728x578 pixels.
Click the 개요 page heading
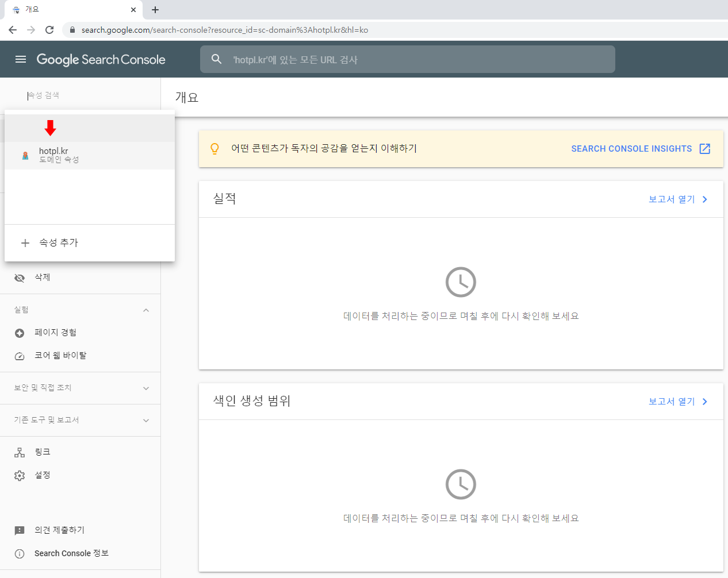[x=187, y=98]
